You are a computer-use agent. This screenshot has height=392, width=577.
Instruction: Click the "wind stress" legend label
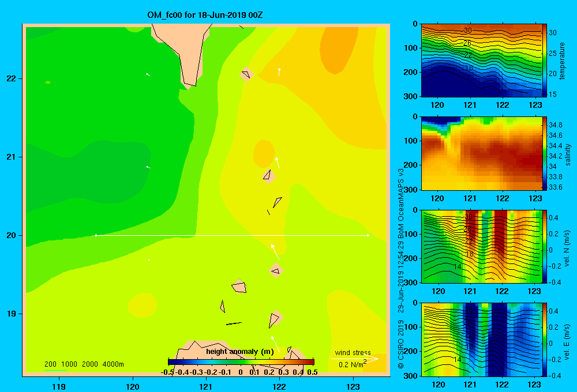click(x=353, y=352)
